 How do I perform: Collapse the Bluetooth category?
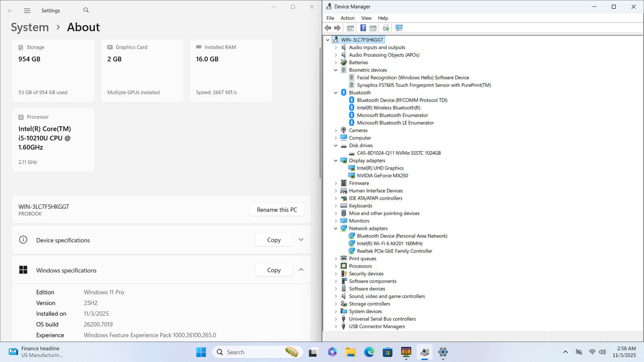coord(336,93)
